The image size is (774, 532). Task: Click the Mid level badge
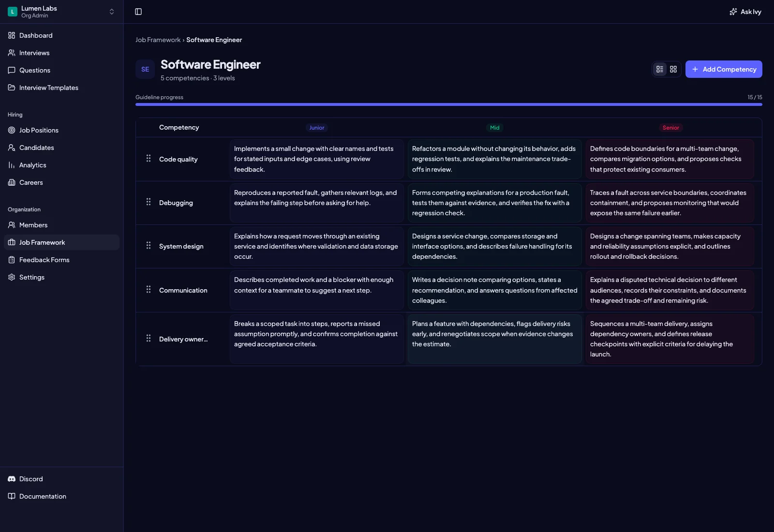[494, 128]
